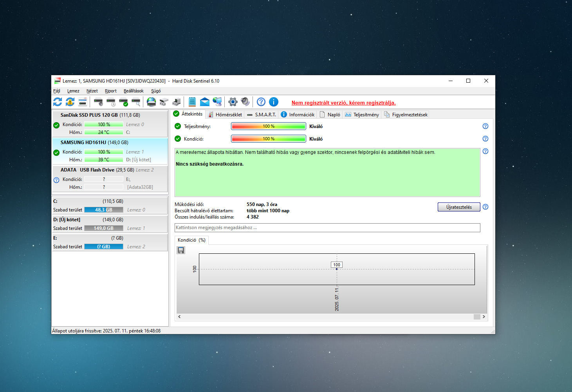Click the comment input field
The height and width of the screenshot is (392, 572).
(327, 228)
